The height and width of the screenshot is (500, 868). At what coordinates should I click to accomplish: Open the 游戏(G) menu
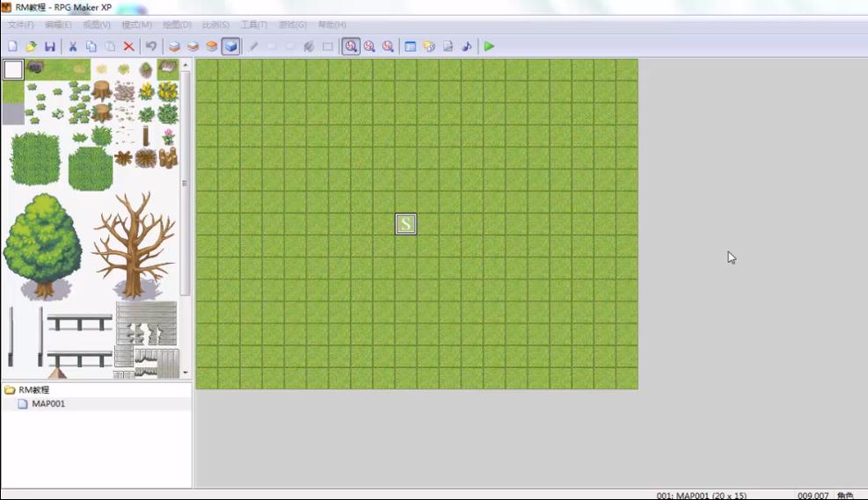(x=293, y=25)
